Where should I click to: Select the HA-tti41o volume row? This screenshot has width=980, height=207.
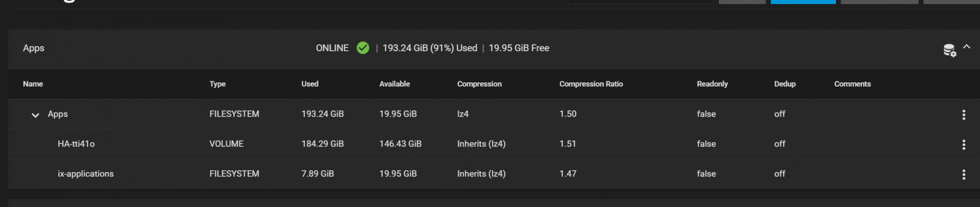76,144
